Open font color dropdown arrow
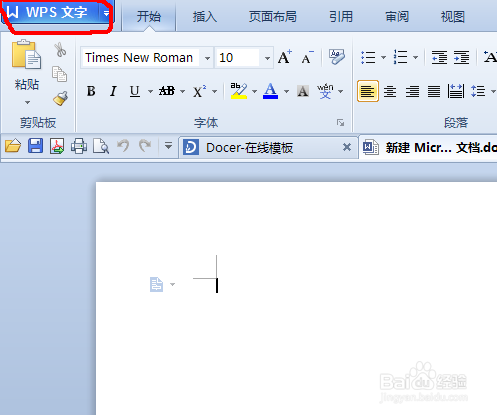Image resolution: width=497 pixels, height=415 pixels. 286,91
